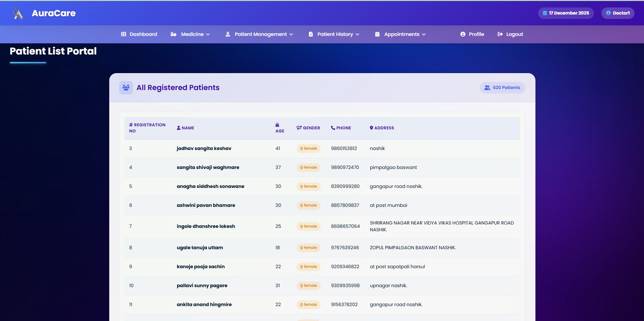This screenshot has height=321, width=644.
Task: Expand the Medicine dropdown chevron
Action: pyautogui.click(x=208, y=35)
